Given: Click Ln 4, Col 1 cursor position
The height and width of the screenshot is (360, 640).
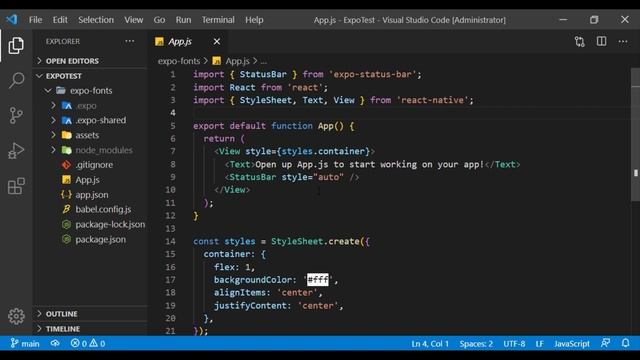Looking at the screenshot, I should click(x=430, y=344).
